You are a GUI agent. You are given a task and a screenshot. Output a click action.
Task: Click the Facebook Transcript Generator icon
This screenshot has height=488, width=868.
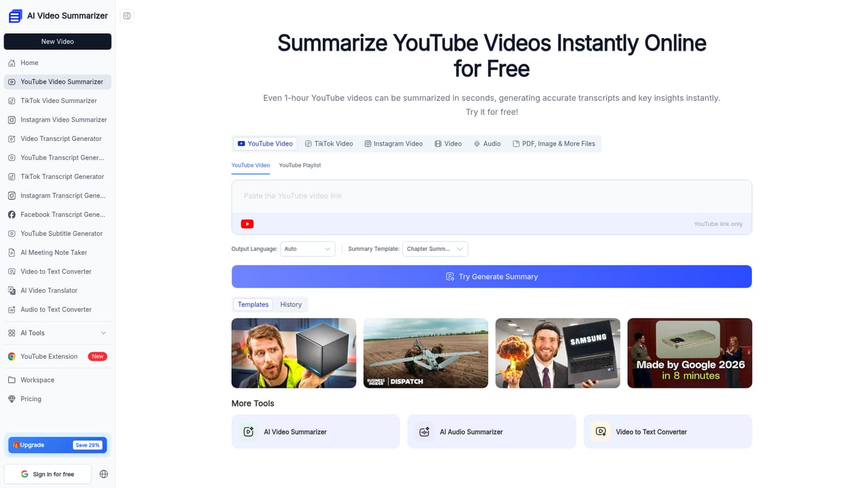(x=12, y=215)
